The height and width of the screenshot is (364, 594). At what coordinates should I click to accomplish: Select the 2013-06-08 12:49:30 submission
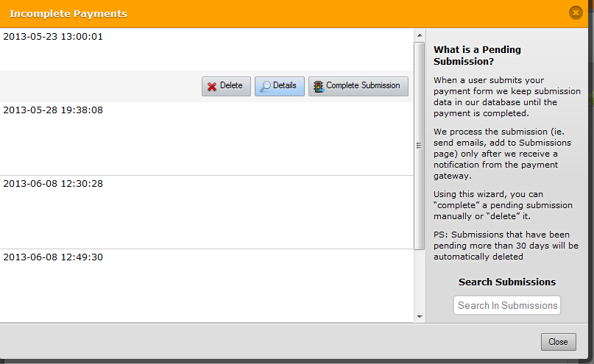coord(53,257)
